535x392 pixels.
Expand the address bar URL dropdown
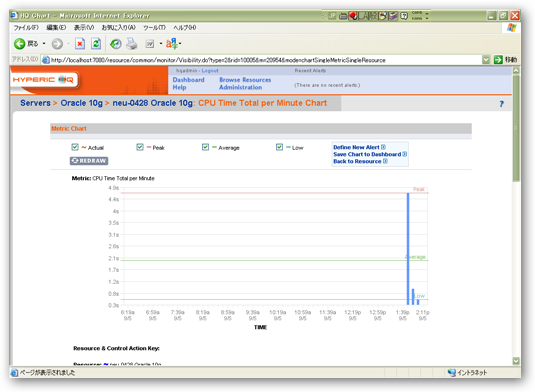pyautogui.click(x=486, y=60)
